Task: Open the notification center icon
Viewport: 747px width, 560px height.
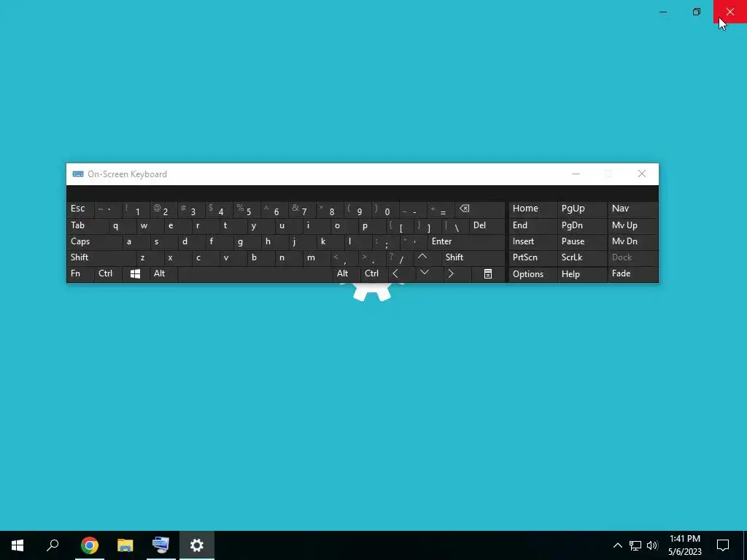Action: 723,545
